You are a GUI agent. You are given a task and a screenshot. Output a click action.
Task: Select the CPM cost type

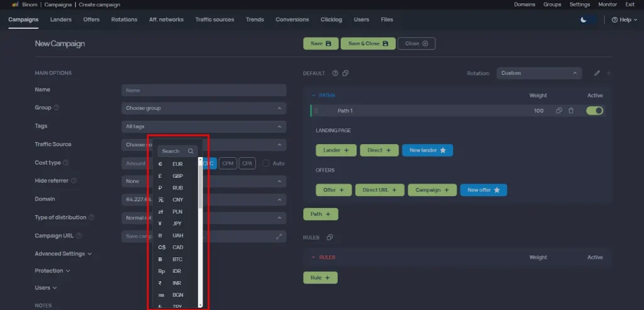pos(228,163)
